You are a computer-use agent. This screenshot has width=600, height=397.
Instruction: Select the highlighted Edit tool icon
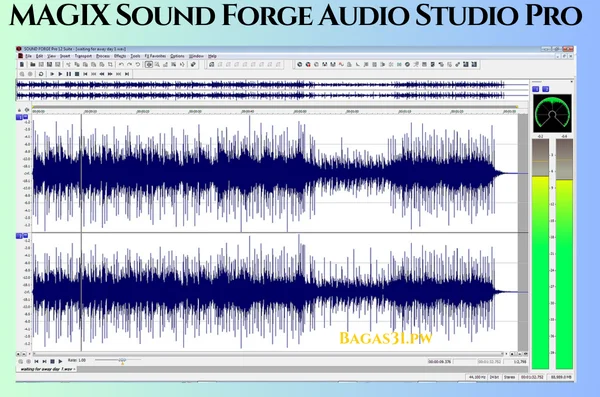click(x=149, y=65)
